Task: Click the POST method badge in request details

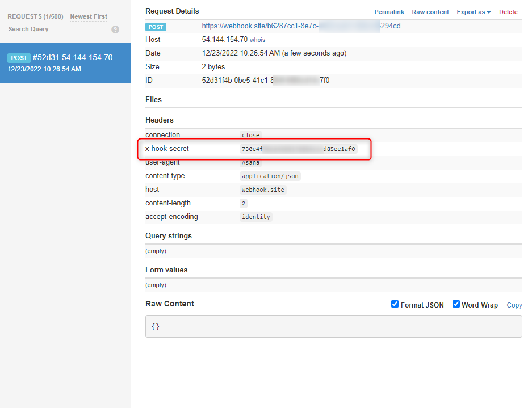Action: click(x=156, y=27)
